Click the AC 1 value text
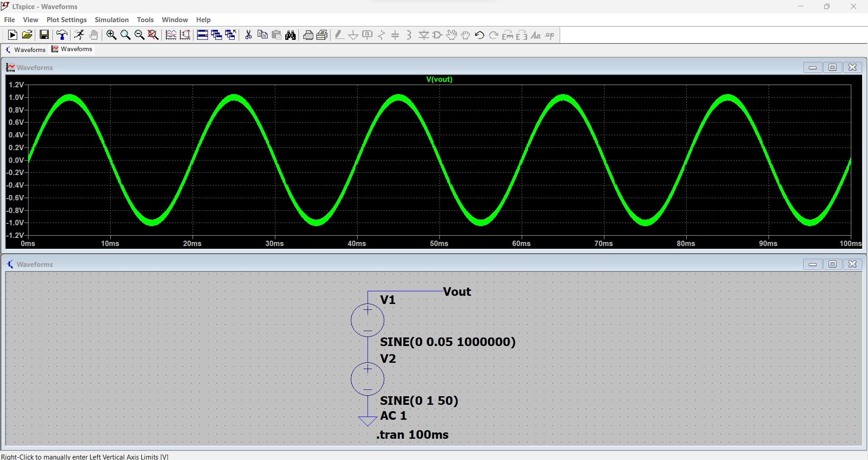The width and height of the screenshot is (868, 460). click(x=393, y=415)
